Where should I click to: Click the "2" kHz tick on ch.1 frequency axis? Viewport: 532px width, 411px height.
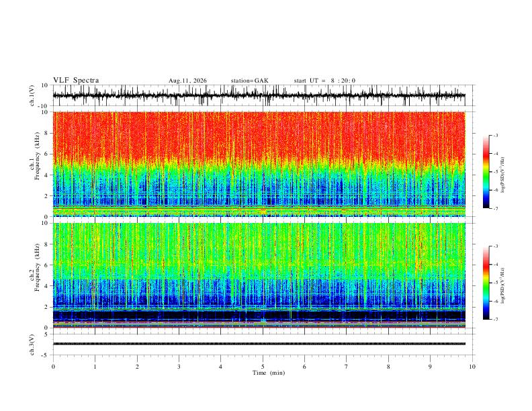[46, 195]
